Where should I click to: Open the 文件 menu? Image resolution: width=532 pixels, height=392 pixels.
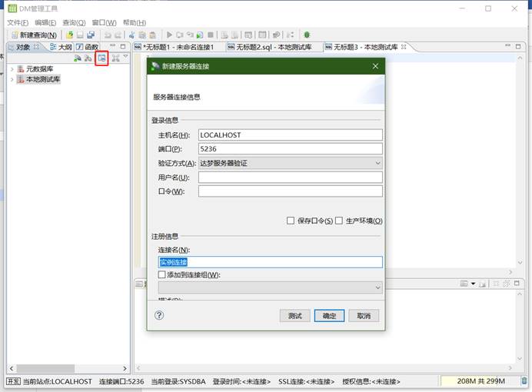18,23
